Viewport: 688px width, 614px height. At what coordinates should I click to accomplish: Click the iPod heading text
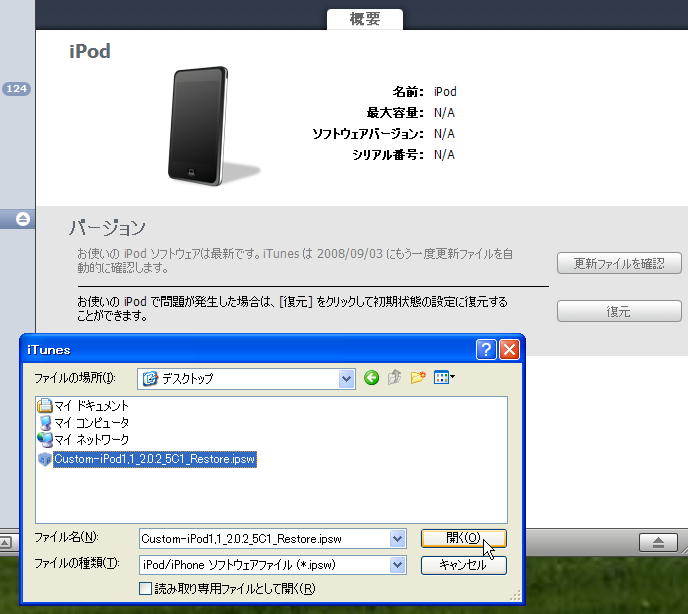[90, 51]
